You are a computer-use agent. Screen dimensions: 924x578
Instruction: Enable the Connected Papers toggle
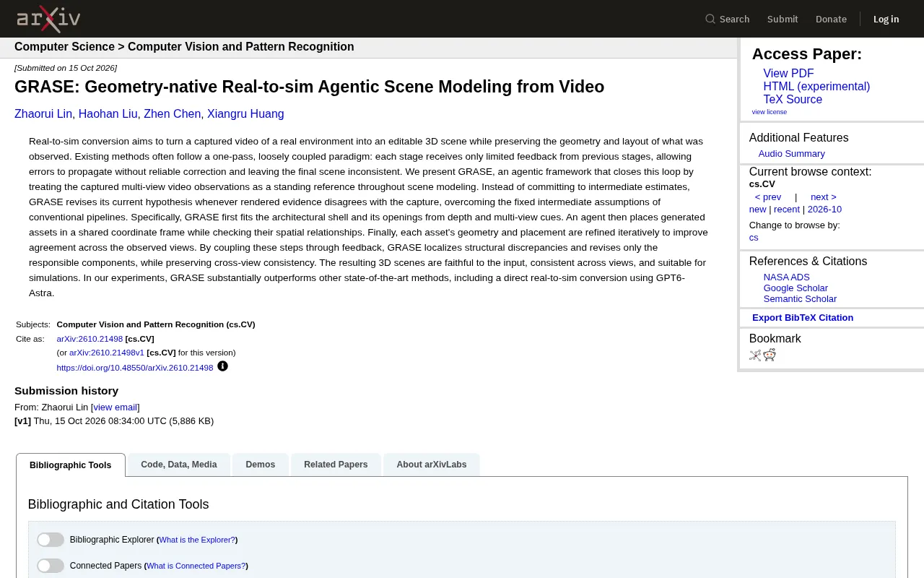[x=51, y=566]
